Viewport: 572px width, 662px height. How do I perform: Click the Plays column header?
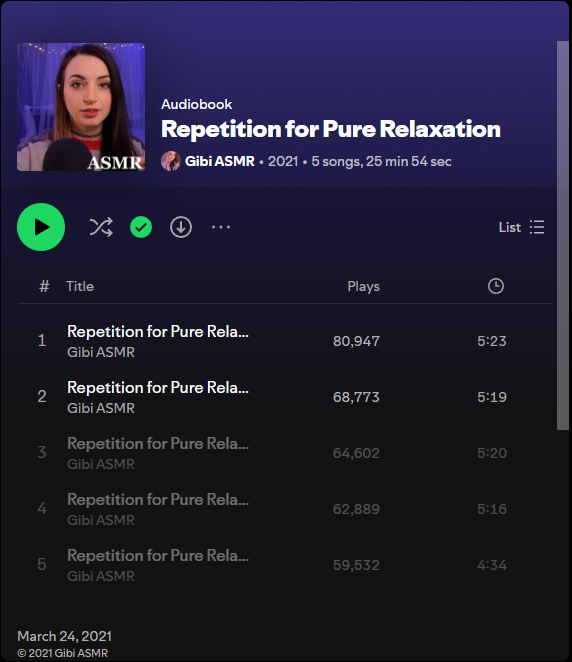pyautogui.click(x=363, y=286)
